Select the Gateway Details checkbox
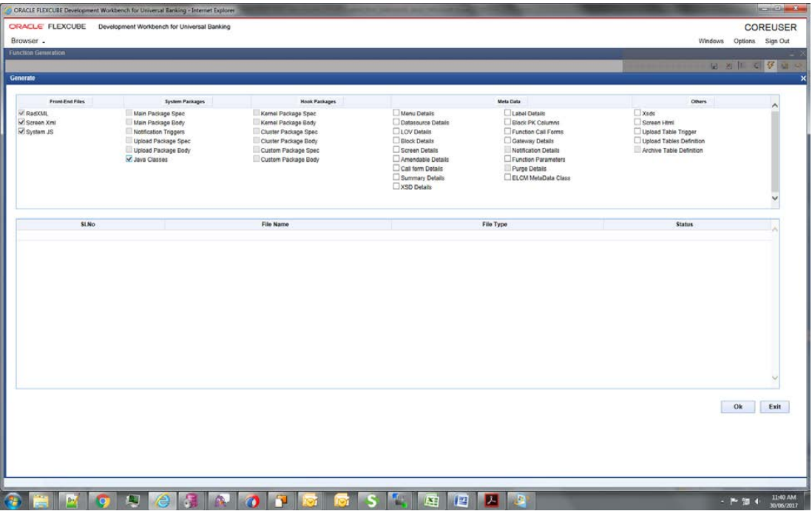This screenshot has height=511, width=812. click(507, 141)
